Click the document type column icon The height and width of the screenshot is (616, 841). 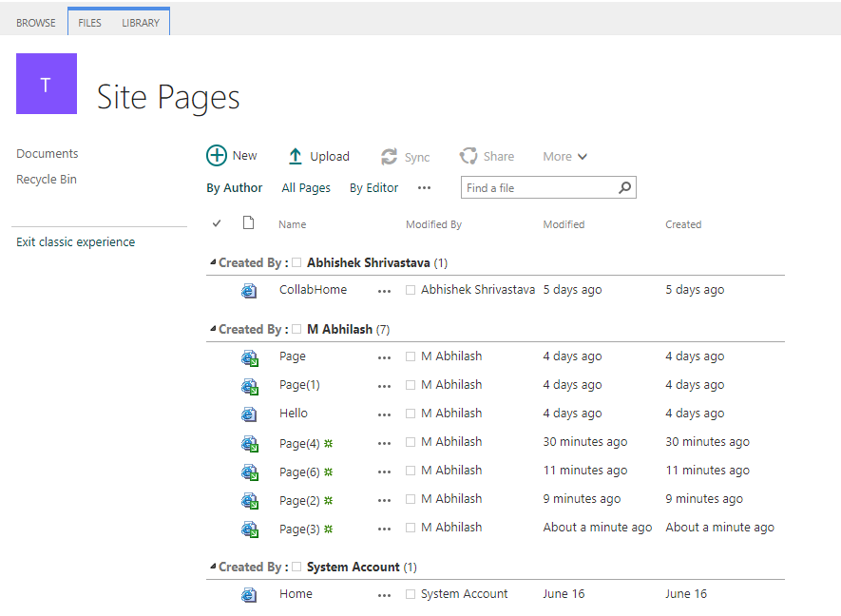coord(248,222)
